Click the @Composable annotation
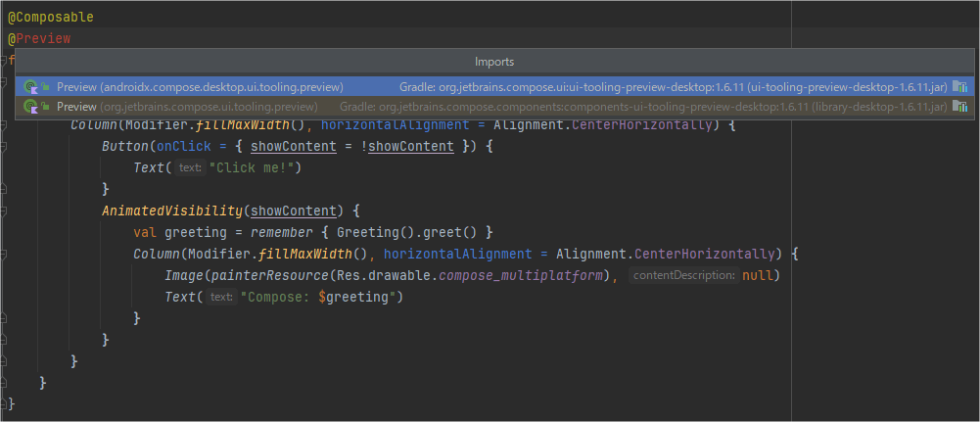Image resolution: width=980 pixels, height=422 pixels. tap(51, 17)
